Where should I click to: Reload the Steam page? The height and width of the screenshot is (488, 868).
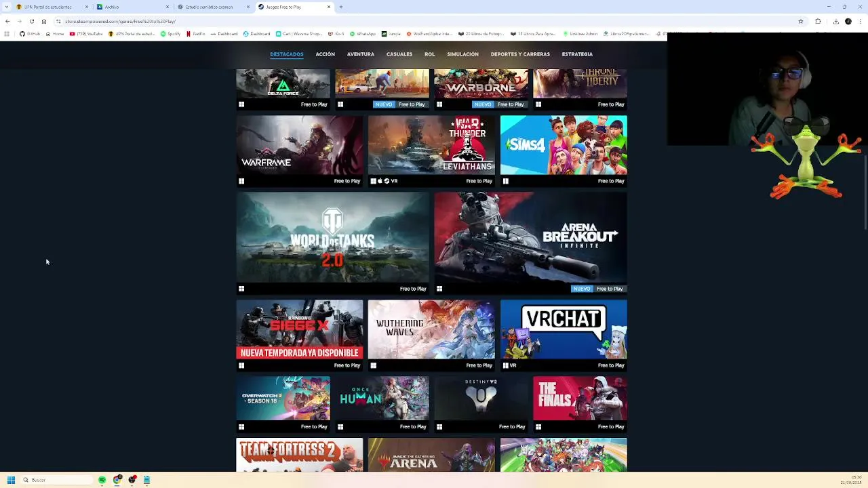(x=31, y=21)
